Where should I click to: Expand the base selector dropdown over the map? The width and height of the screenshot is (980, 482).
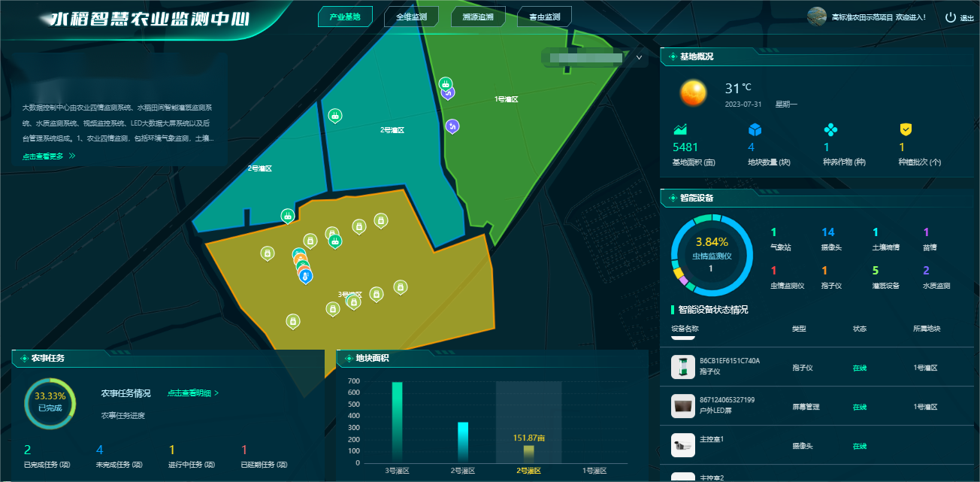tap(639, 57)
